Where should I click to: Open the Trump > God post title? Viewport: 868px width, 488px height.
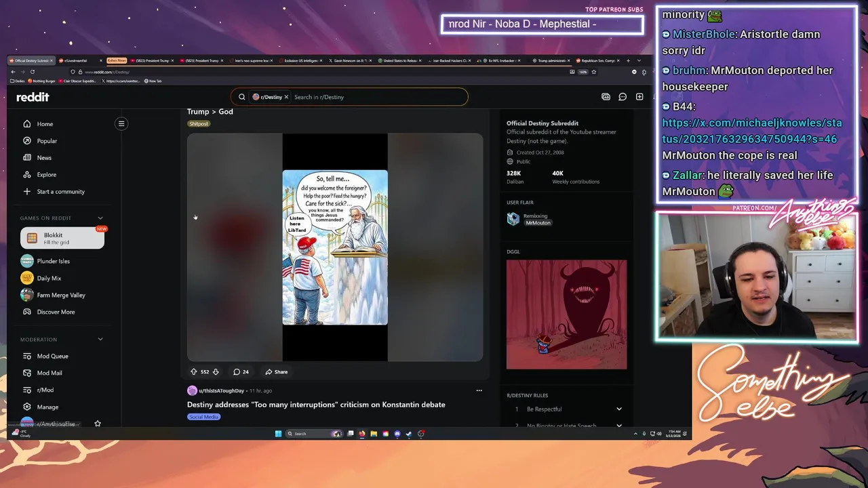(210, 112)
